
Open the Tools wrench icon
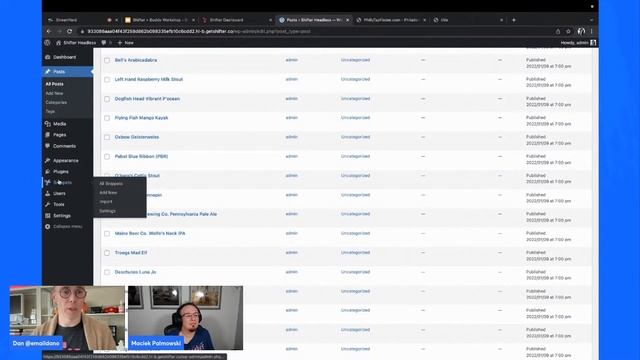click(x=48, y=204)
